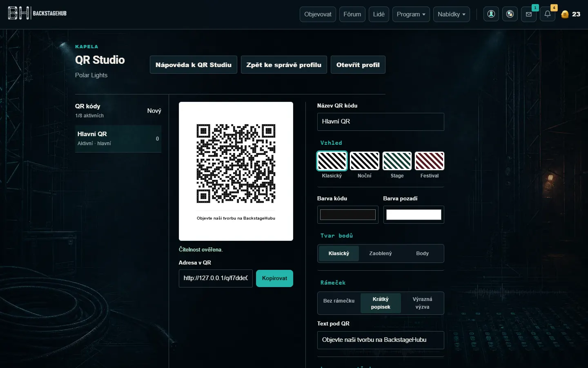Click the notifications badge showing 4
This screenshot has width=588, height=368.
(554, 8)
